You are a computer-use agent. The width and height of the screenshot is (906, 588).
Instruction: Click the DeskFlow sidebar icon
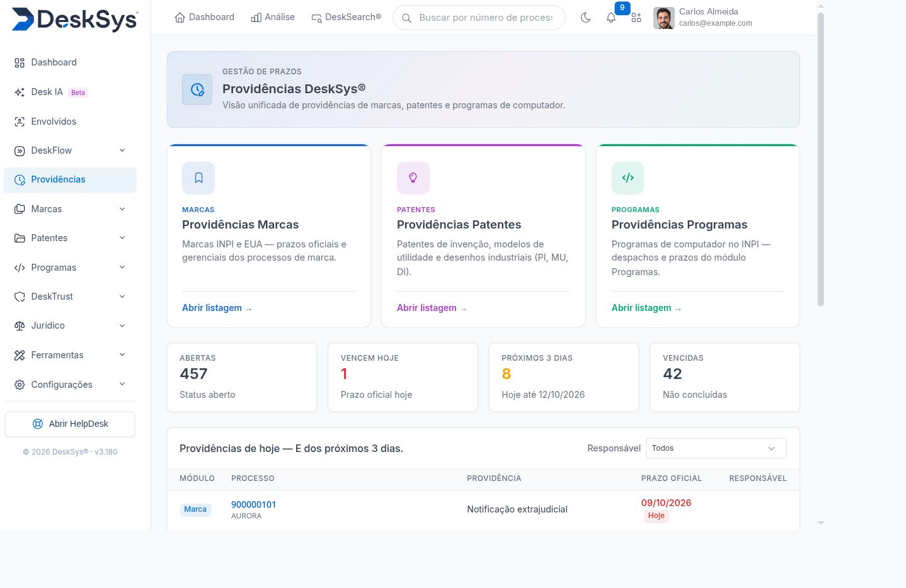(20, 150)
